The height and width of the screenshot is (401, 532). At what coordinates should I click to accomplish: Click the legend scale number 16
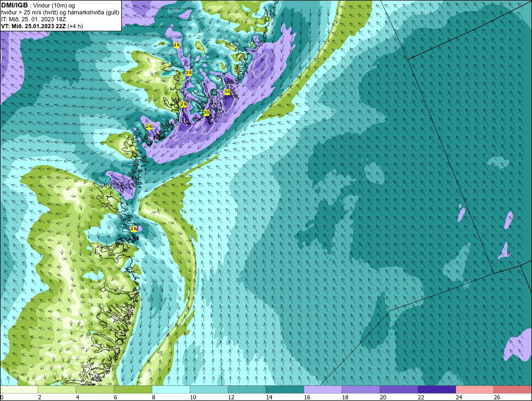pyautogui.click(x=307, y=397)
